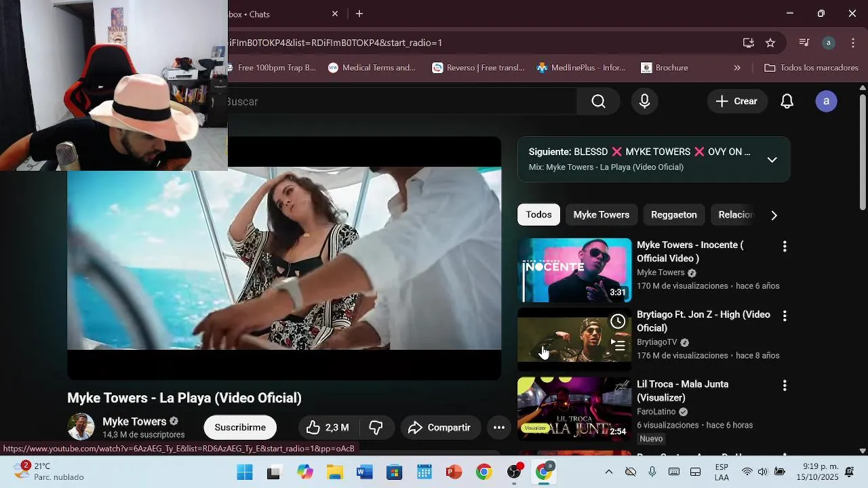Select the Todos filter chip

539,215
